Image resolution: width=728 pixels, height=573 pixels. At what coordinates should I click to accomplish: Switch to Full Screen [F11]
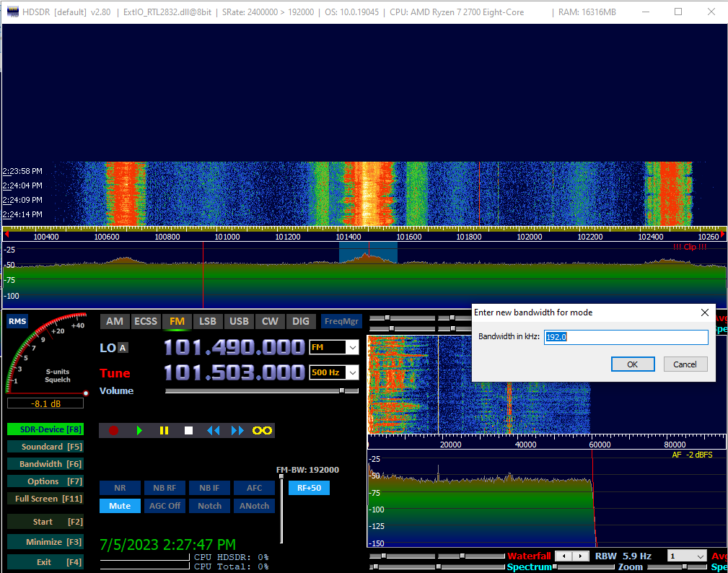pyautogui.click(x=45, y=498)
